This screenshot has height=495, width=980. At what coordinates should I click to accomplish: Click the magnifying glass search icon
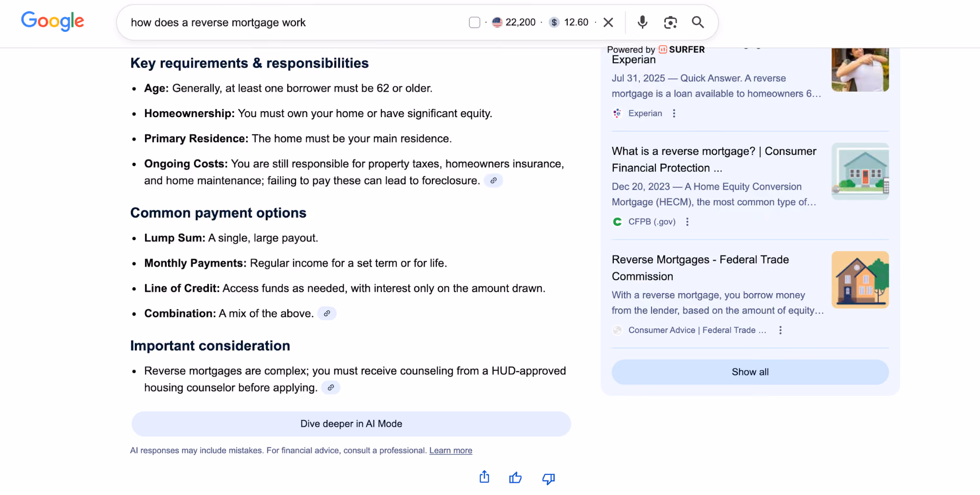click(698, 22)
